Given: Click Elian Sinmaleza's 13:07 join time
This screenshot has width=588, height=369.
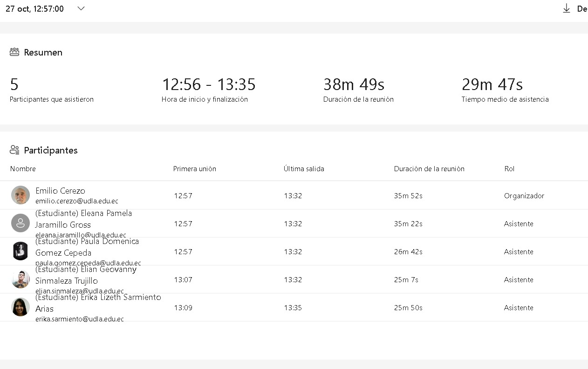Looking at the screenshot, I should [183, 280].
